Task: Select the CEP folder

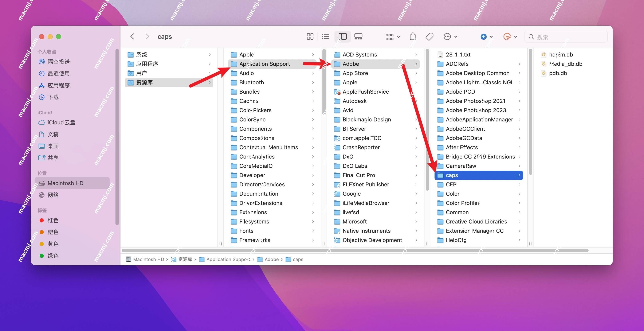Action: [479, 184]
